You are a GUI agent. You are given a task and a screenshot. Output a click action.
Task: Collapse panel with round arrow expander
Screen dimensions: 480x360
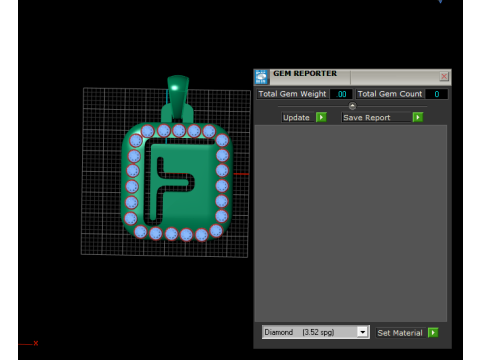352,106
